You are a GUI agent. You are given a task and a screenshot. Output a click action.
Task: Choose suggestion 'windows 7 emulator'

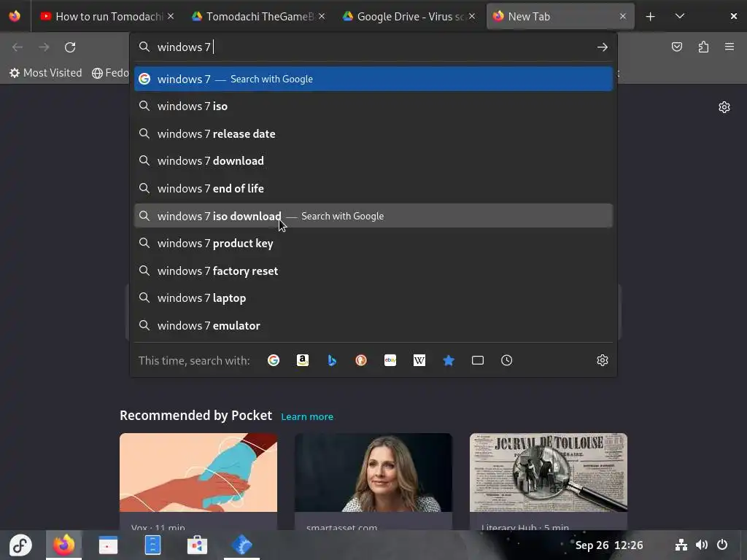point(373,326)
